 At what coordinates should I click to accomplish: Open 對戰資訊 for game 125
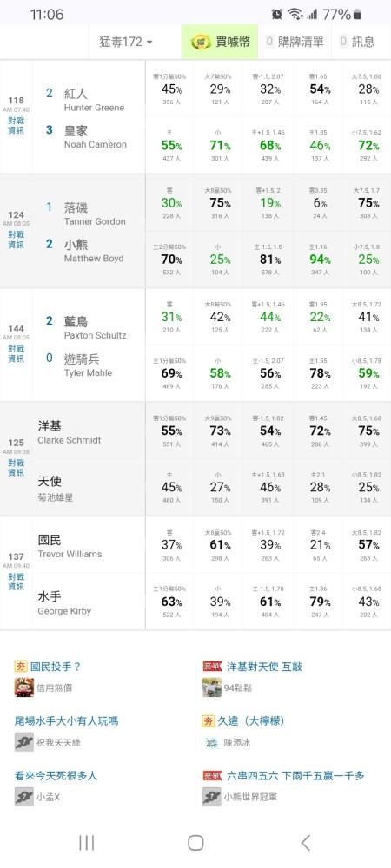(x=16, y=468)
